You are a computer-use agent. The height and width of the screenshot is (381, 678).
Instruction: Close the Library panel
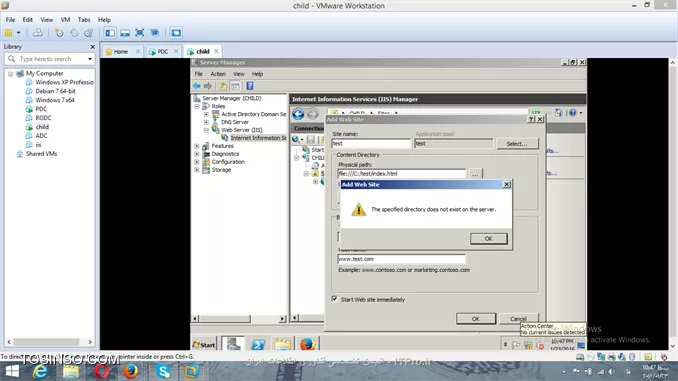pyautogui.click(x=93, y=47)
